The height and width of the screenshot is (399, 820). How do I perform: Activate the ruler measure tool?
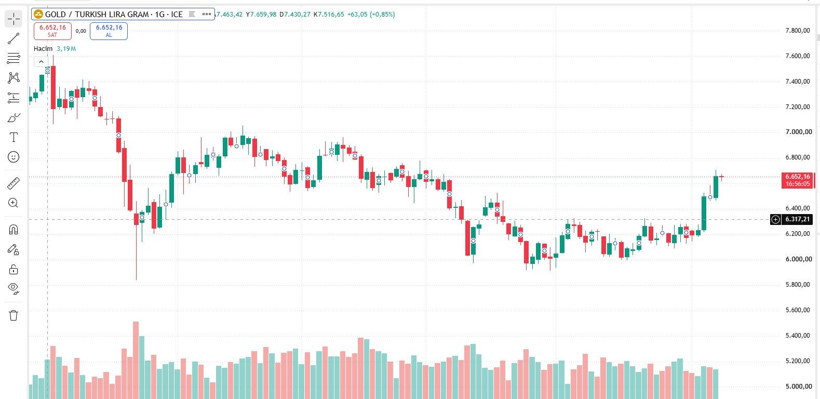click(14, 184)
